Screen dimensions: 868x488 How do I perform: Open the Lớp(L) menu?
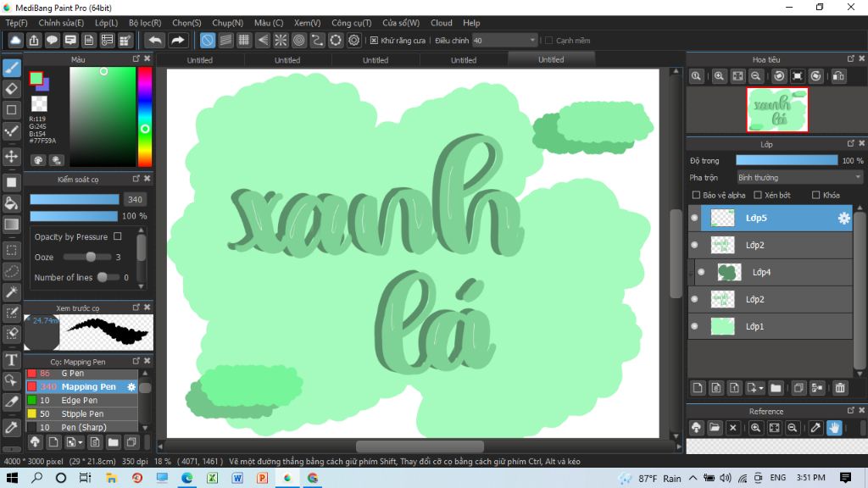pyautogui.click(x=106, y=23)
